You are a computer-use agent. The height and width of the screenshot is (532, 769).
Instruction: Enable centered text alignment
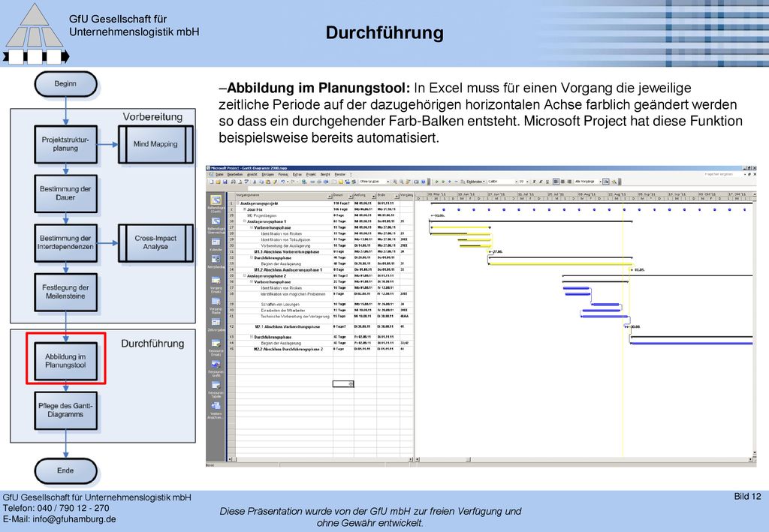[562, 182]
